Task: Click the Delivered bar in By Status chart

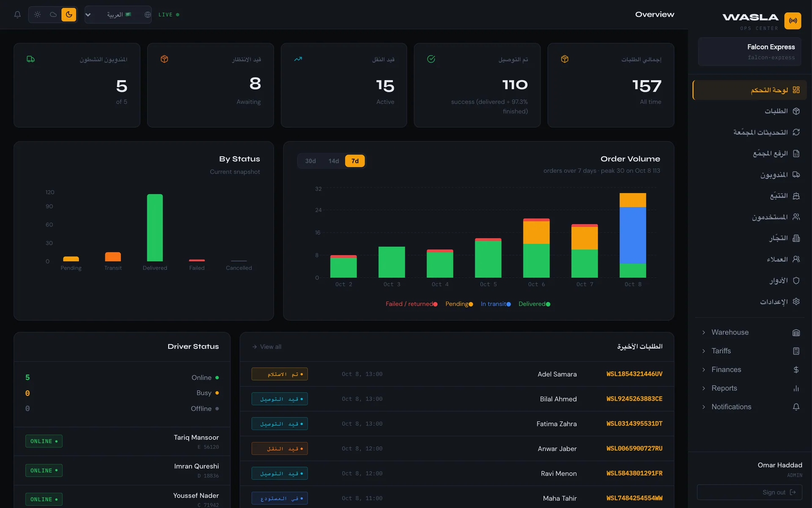Action: coord(155,228)
